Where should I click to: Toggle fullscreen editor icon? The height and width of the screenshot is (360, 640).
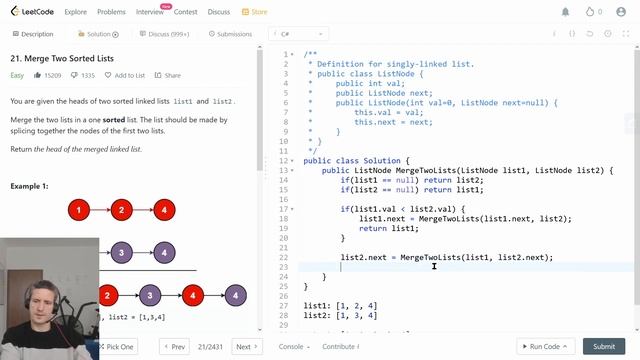point(626,34)
